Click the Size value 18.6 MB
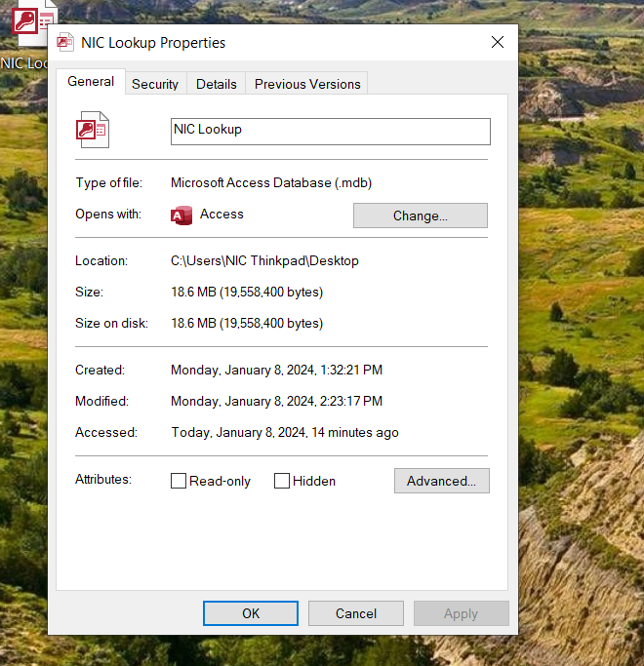 (x=247, y=293)
